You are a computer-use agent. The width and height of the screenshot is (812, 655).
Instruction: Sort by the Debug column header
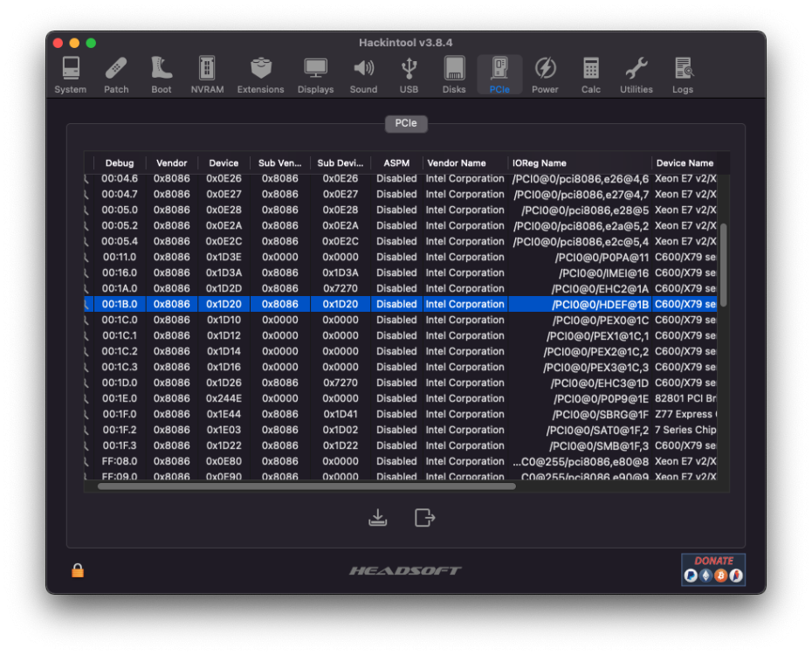120,163
